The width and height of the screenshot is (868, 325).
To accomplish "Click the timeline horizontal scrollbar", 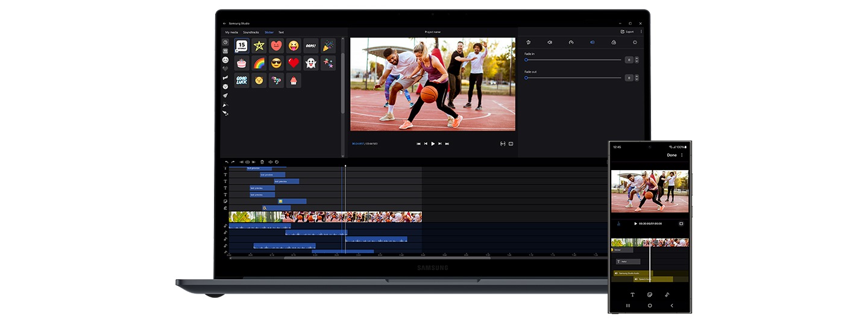I will point(387,257).
